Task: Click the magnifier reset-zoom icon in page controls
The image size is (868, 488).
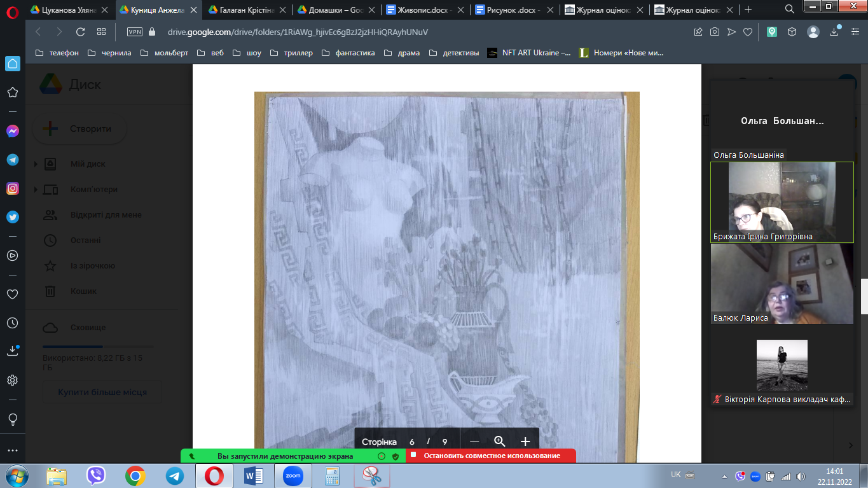Action: (500, 442)
